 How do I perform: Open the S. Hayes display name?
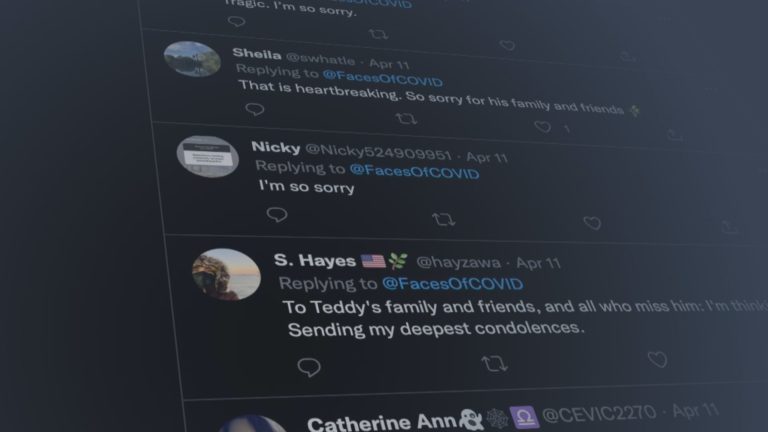(x=315, y=261)
